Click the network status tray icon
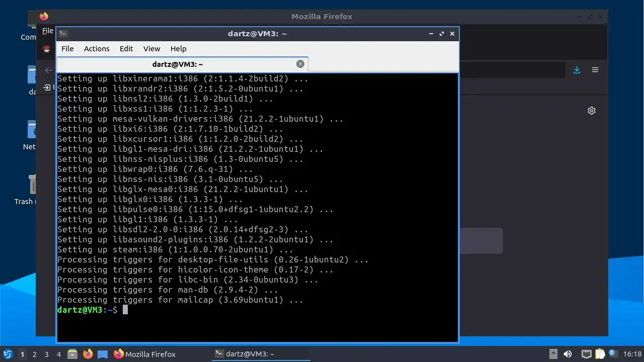The height and width of the screenshot is (362, 644). pos(586,354)
